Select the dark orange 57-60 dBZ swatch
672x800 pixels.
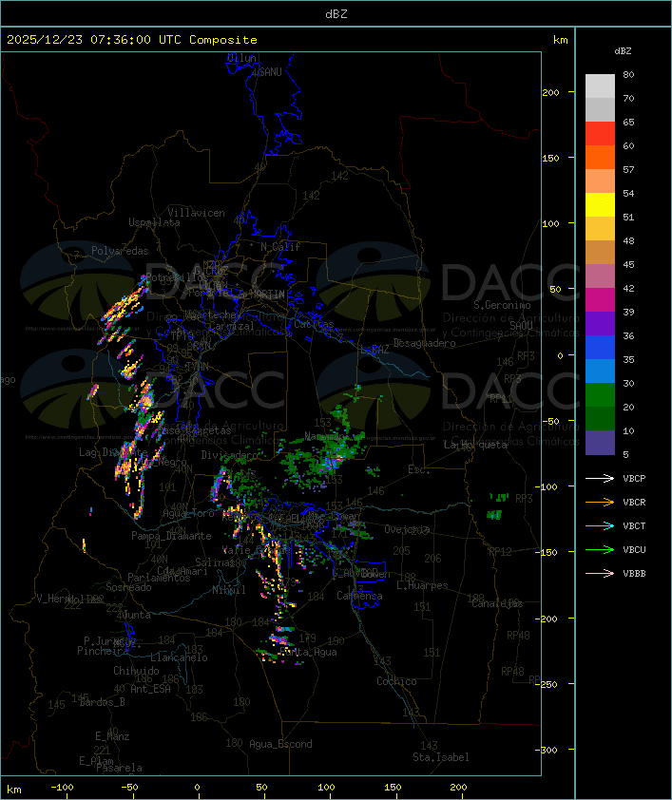coord(600,157)
